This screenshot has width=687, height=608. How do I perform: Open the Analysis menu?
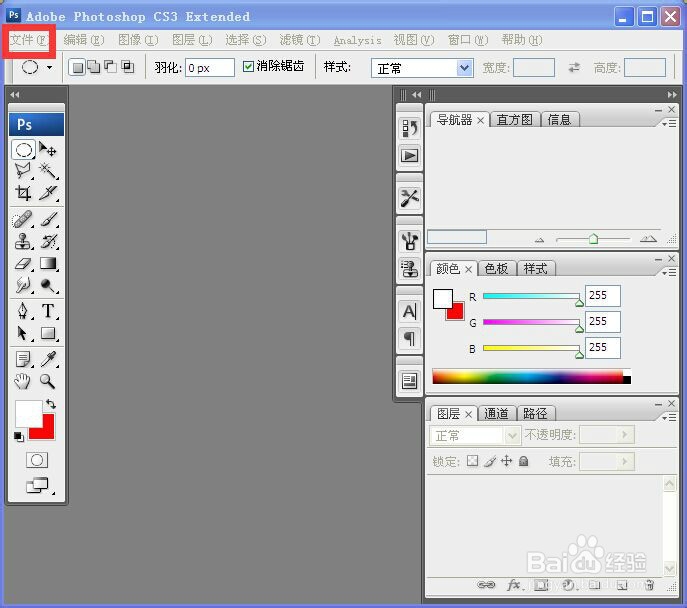pyautogui.click(x=358, y=40)
